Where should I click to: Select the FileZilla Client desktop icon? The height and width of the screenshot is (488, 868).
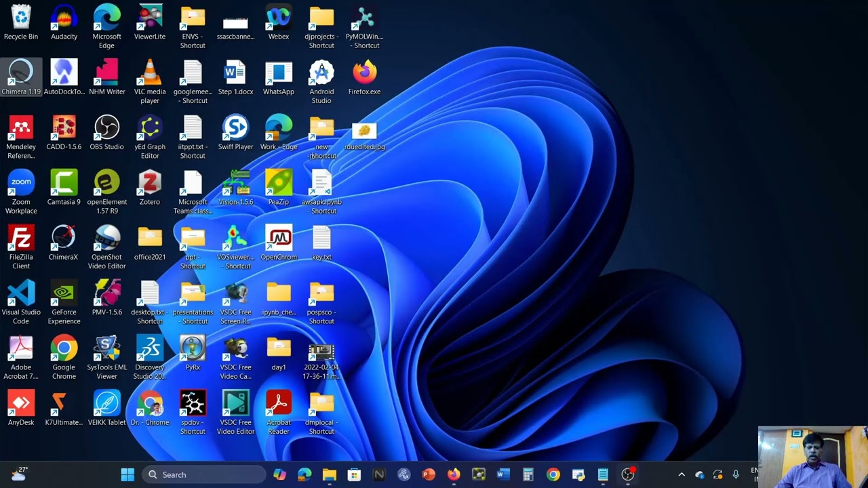(21, 247)
